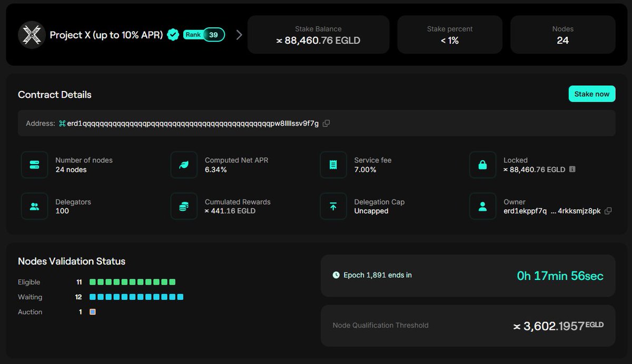Click the Locked padlock icon
This screenshot has width=632, height=364.
(x=482, y=165)
